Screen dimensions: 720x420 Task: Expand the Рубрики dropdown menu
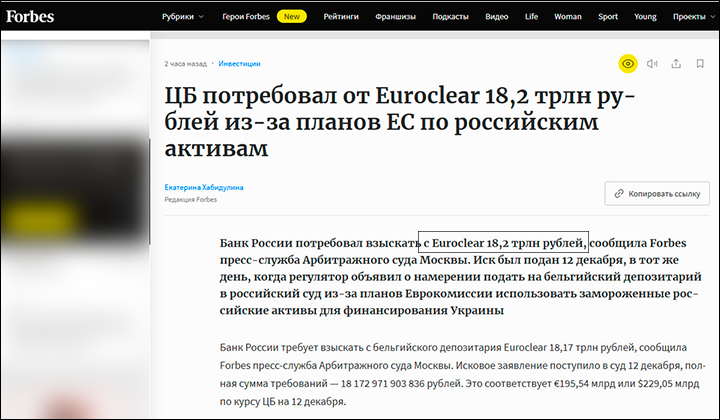pos(184,17)
